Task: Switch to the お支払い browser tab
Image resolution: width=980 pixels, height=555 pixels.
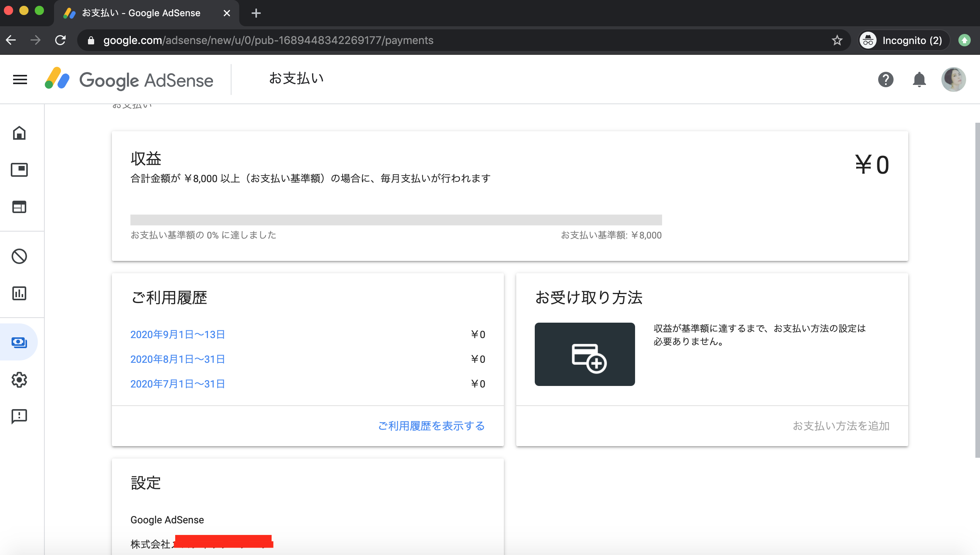Action: click(139, 13)
